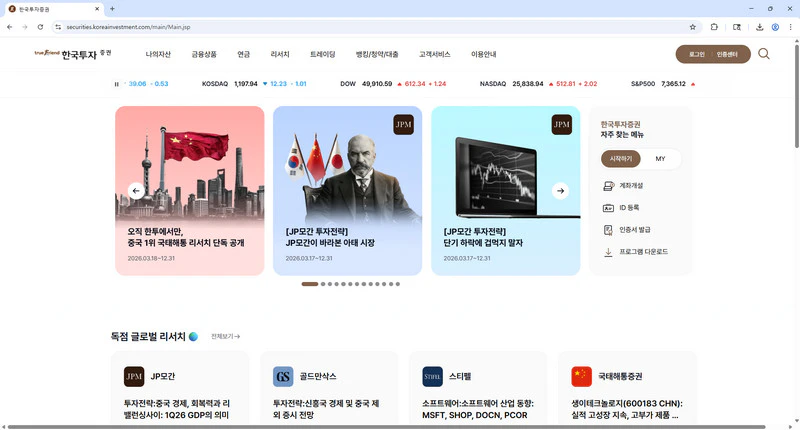Click the 스티펠 STIFEL logo icon
Image resolution: width=800 pixels, height=430 pixels.
click(x=433, y=376)
